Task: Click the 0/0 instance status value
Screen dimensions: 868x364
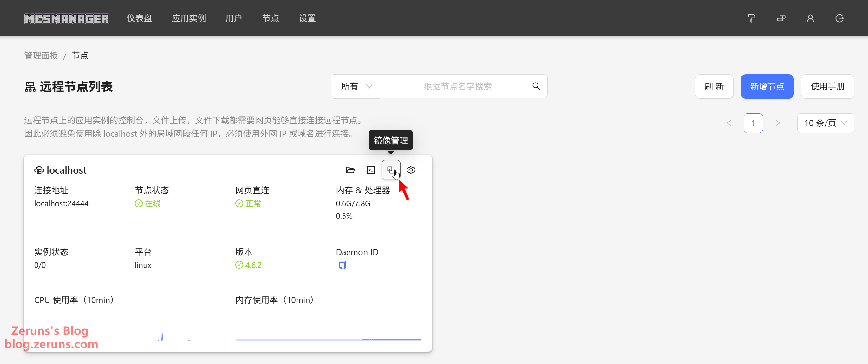Action: (40, 265)
